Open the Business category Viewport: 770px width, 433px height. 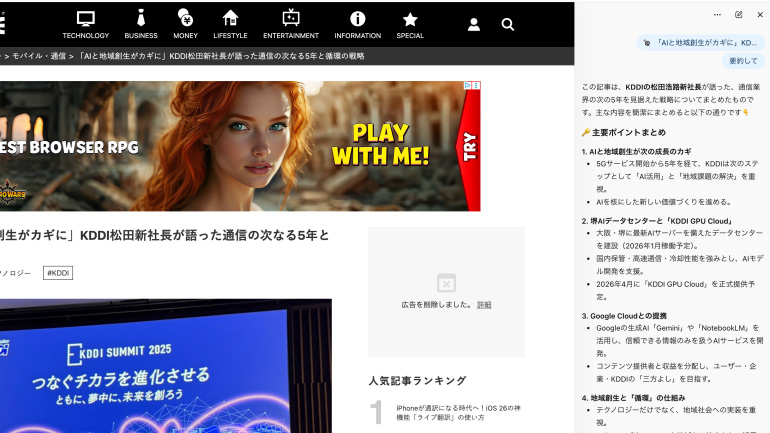pyautogui.click(x=141, y=24)
